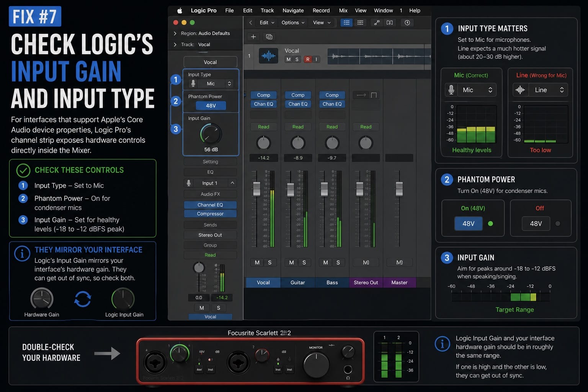The width and height of the screenshot is (588, 392).
Task: Adjust pan knob on Guitar mixer channel
Action: click(x=298, y=143)
